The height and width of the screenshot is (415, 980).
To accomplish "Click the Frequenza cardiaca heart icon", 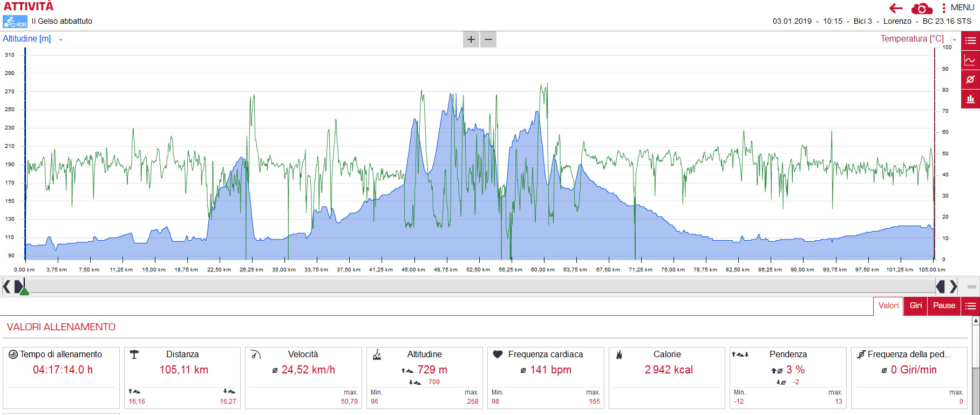I will point(498,355).
